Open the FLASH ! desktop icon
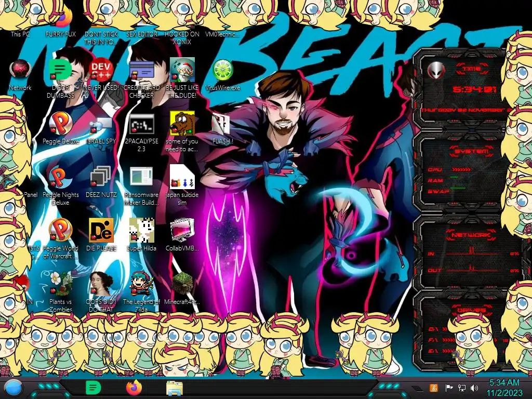Image resolution: width=532 pixels, height=399 pixels. point(221,124)
